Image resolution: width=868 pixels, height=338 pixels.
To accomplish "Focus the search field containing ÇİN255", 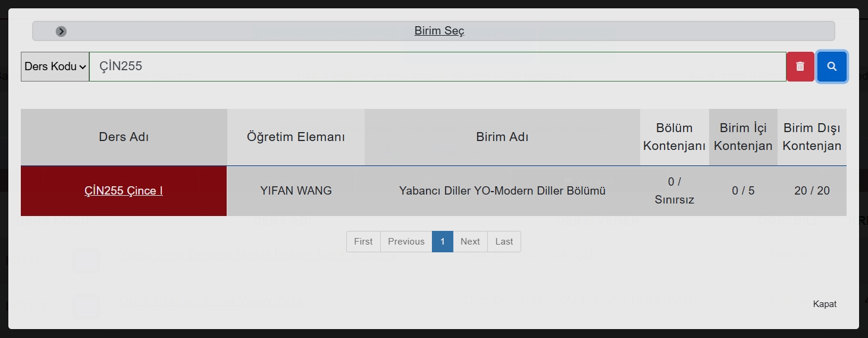I will (x=437, y=67).
